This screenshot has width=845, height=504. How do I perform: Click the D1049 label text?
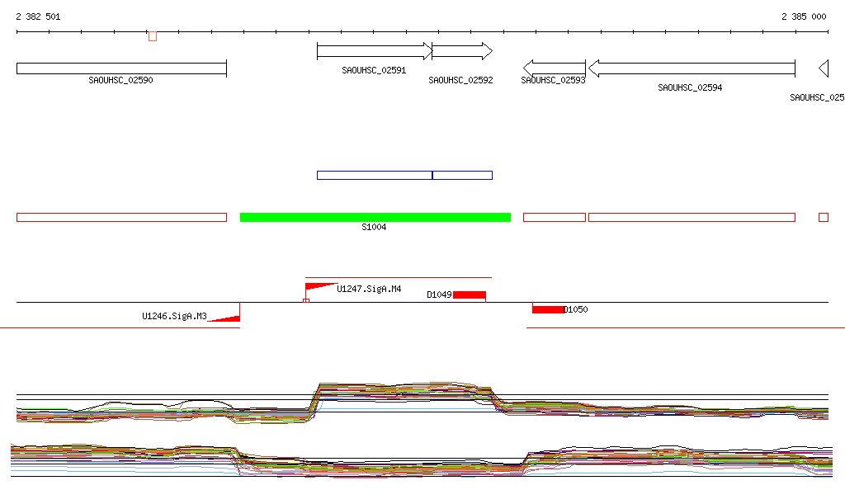(x=439, y=295)
